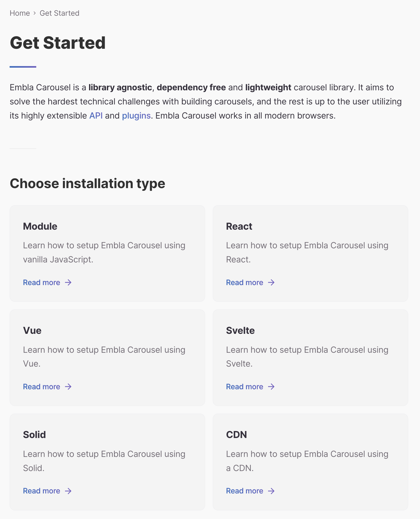Go to Home in the breadcrumb
The height and width of the screenshot is (519, 420).
20,13
